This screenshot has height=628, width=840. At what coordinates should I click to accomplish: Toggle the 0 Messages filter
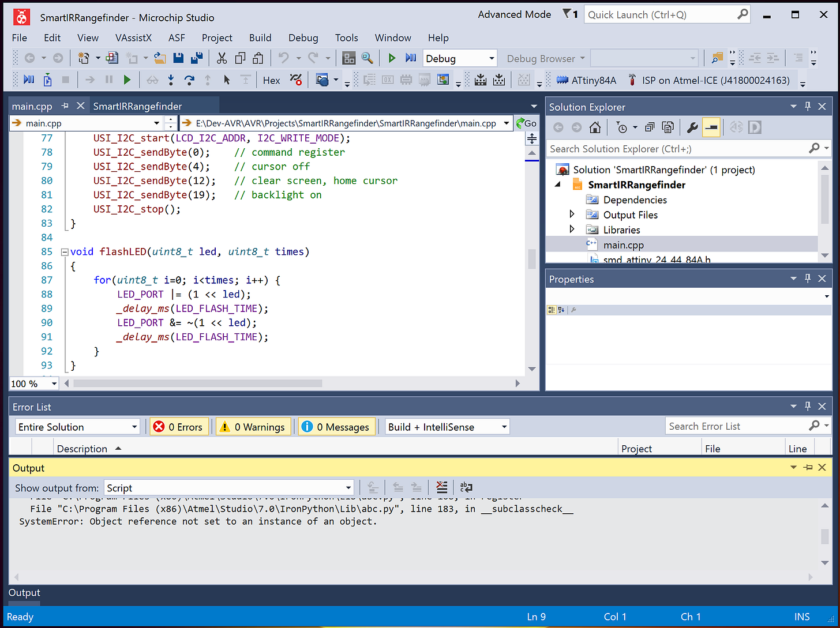336,426
